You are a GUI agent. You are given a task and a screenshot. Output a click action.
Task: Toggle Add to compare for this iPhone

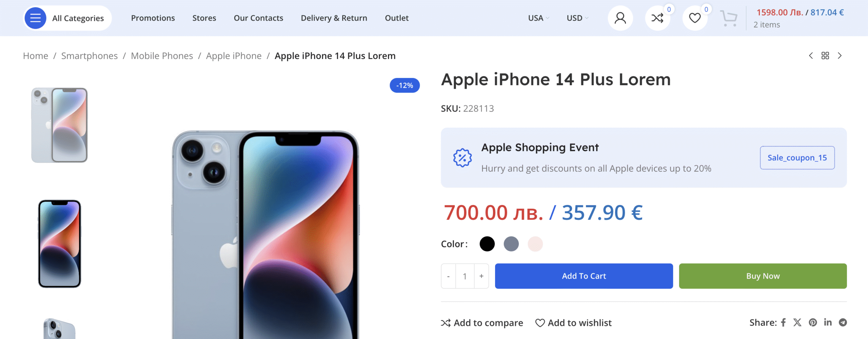(x=482, y=323)
